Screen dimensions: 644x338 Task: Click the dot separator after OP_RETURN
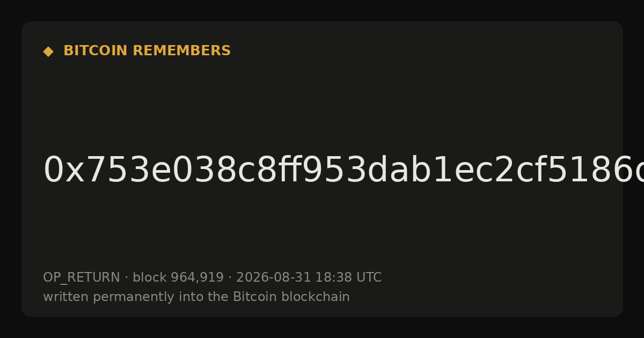click(126, 278)
